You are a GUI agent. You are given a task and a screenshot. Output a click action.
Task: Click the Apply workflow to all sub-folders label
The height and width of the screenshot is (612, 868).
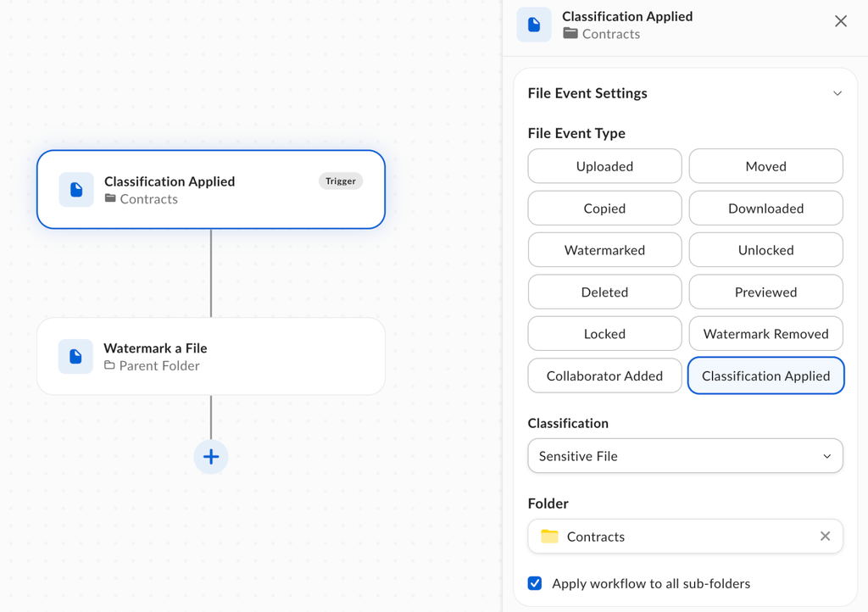pyautogui.click(x=651, y=584)
